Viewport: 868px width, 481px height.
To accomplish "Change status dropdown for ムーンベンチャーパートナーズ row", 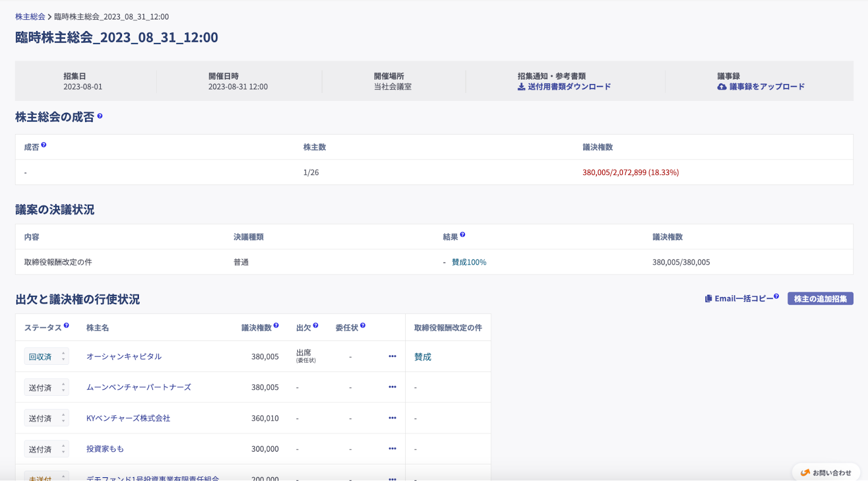I will point(47,388).
